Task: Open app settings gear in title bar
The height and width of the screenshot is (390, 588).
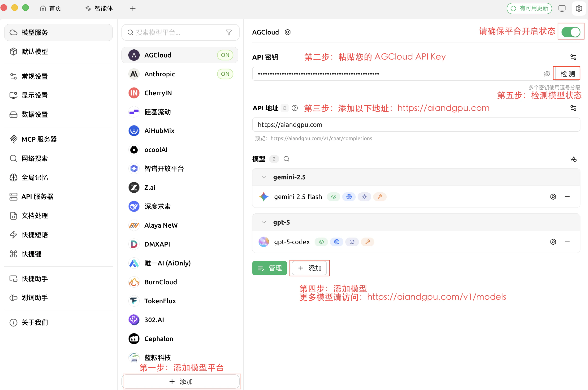Action: click(x=579, y=9)
